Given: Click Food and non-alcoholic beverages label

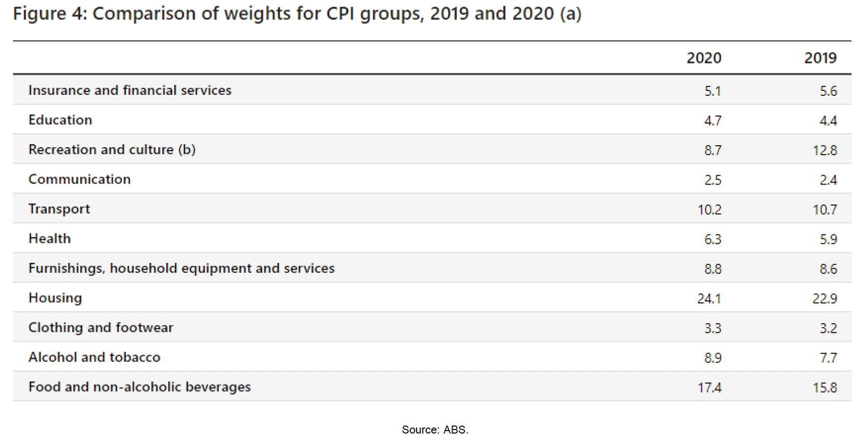Looking at the screenshot, I should pos(139,387).
